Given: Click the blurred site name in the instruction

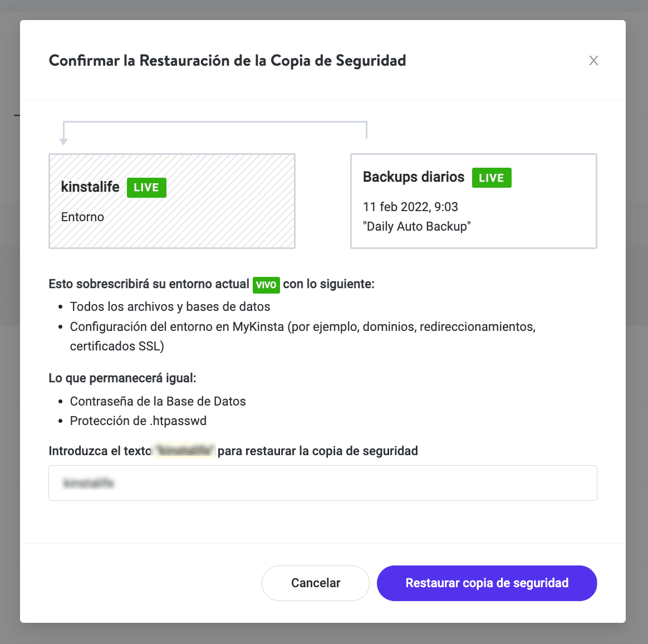Looking at the screenshot, I should pos(184,451).
